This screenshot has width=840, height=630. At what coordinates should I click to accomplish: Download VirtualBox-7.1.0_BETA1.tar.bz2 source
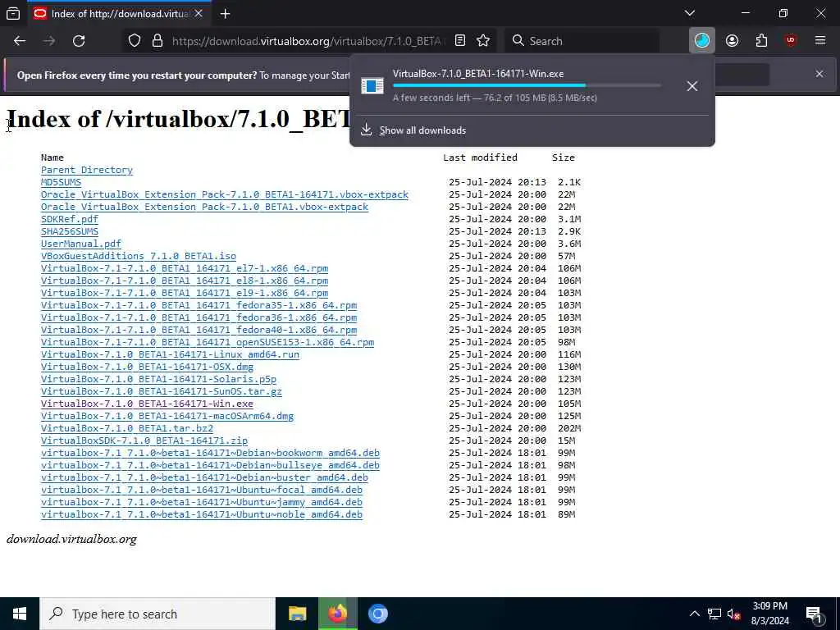click(x=127, y=428)
